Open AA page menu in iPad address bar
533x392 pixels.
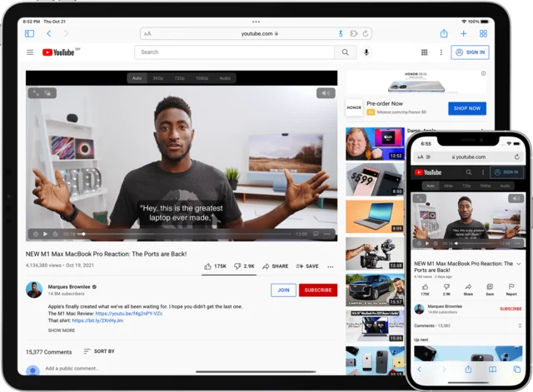pyautogui.click(x=147, y=33)
